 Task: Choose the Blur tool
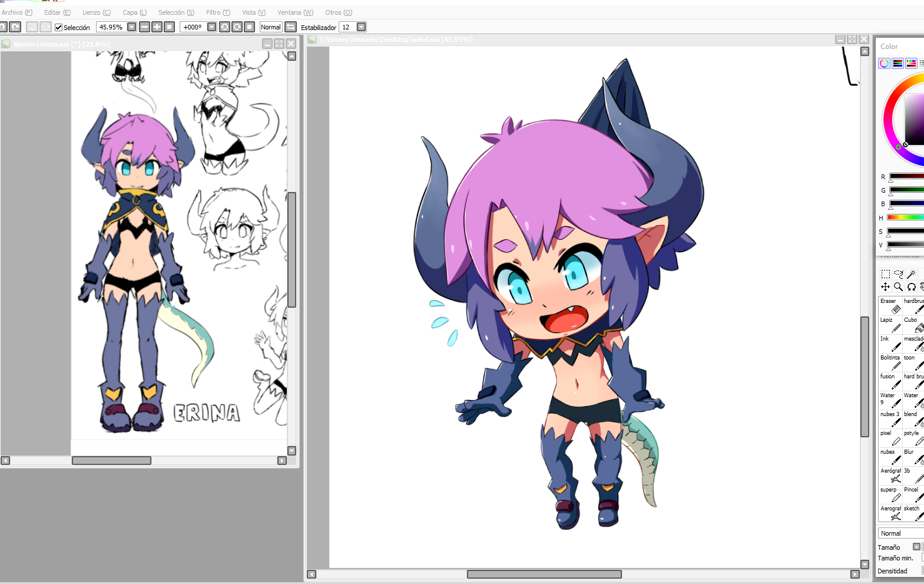coord(913,456)
